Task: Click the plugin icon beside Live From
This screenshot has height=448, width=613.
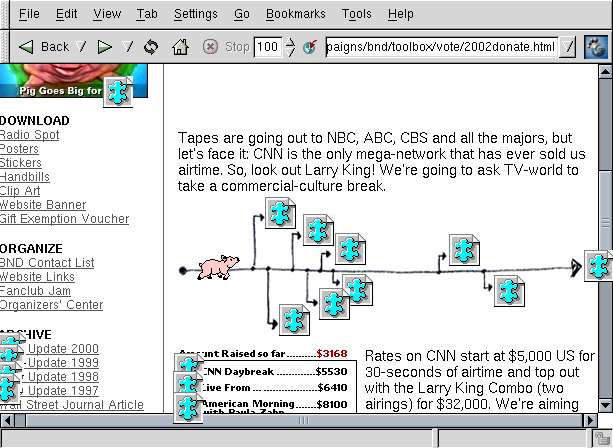Action: 188,383
